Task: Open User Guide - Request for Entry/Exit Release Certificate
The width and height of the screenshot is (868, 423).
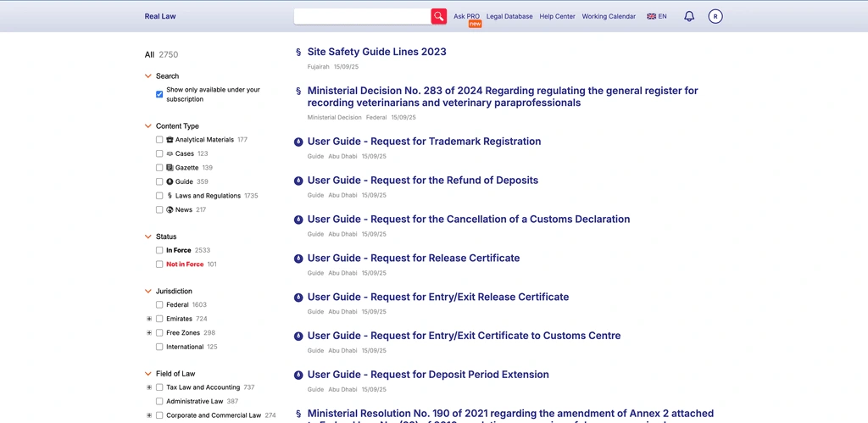Action: [438, 298]
